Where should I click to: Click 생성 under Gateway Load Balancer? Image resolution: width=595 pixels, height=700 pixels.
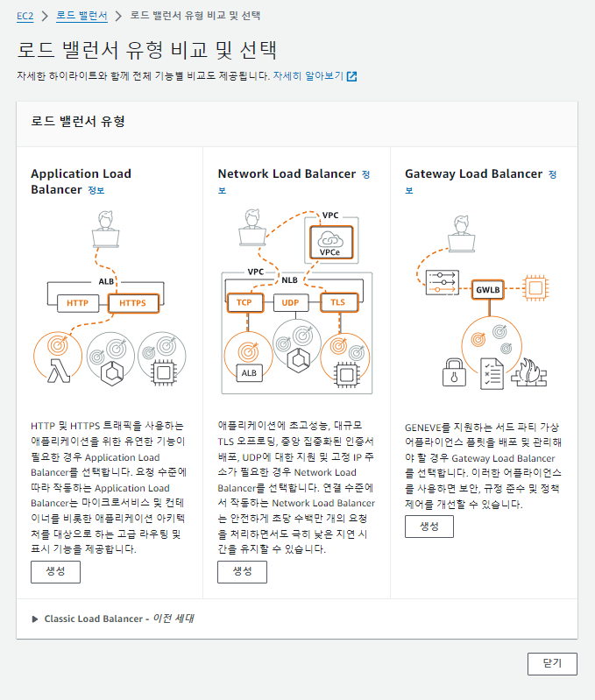429,527
